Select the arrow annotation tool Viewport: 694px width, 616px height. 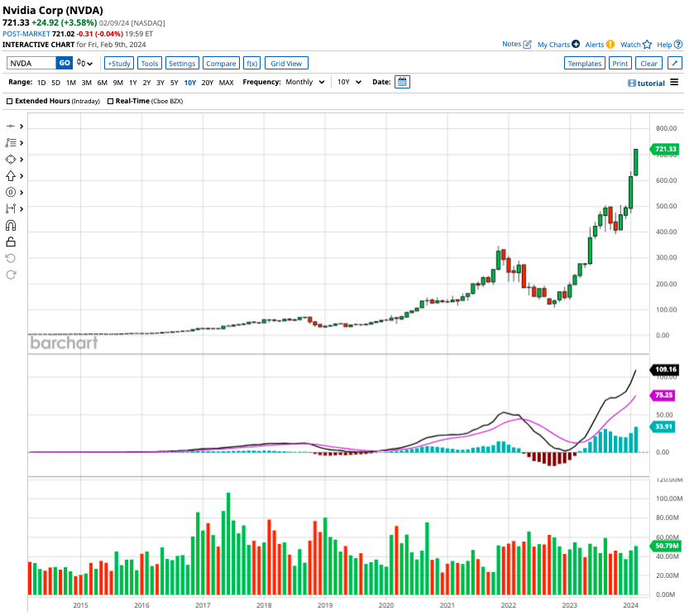coord(10,175)
